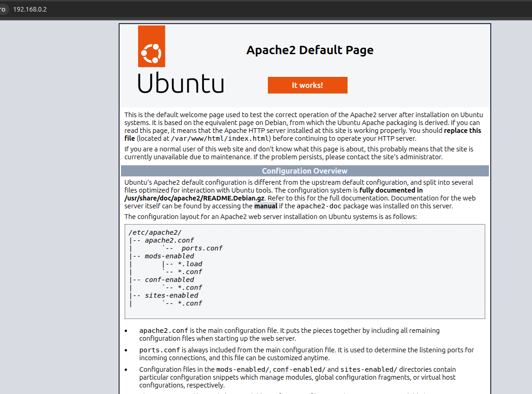
Task: Select mods-enabled in the directory tree
Action: coord(169,256)
